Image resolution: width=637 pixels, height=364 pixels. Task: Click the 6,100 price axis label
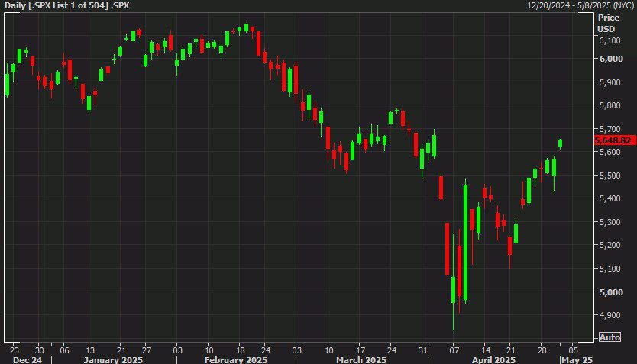(x=610, y=40)
